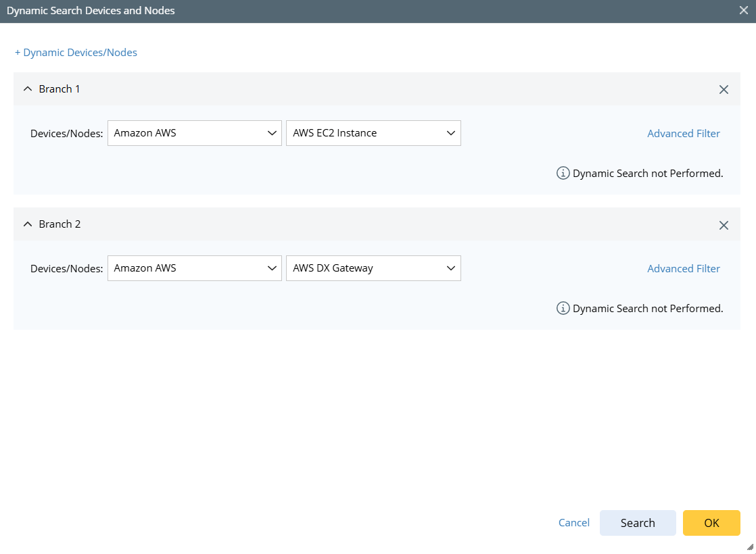The width and height of the screenshot is (756, 554).
Task: Remove Branch 1 with its X icon
Action: pos(724,89)
